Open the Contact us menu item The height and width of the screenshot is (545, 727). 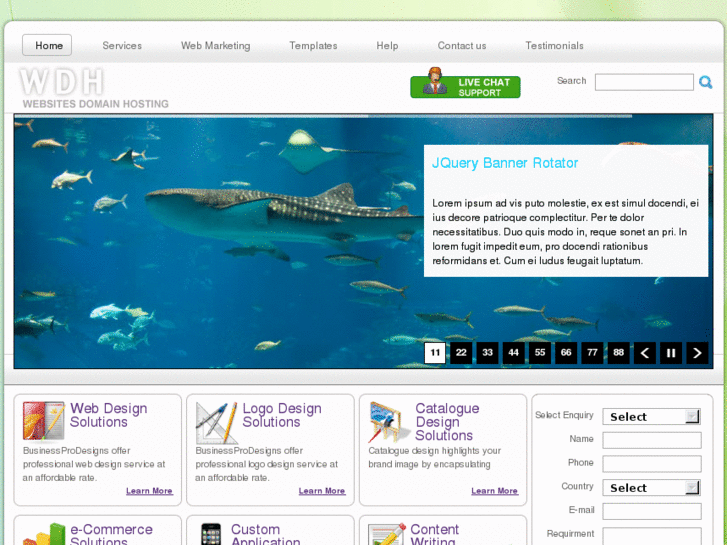[x=462, y=45]
